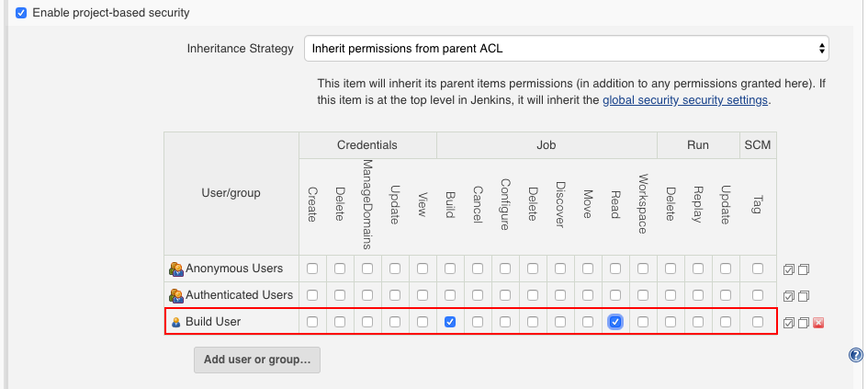Enable Run Replay for Authenticated Users

pos(698,295)
